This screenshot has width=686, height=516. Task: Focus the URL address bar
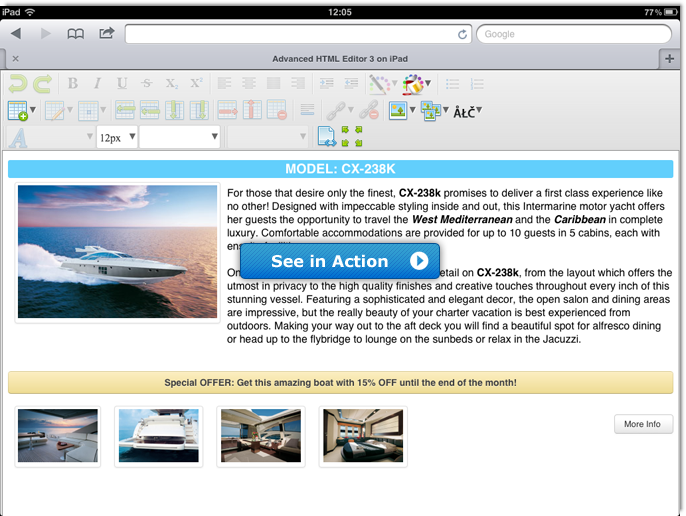pyautogui.click(x=298, y=34)
